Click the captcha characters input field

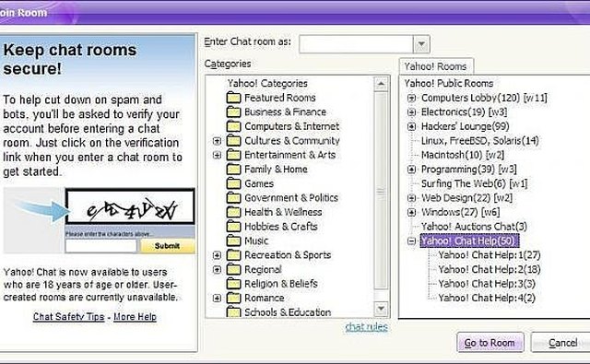point(100,246)
